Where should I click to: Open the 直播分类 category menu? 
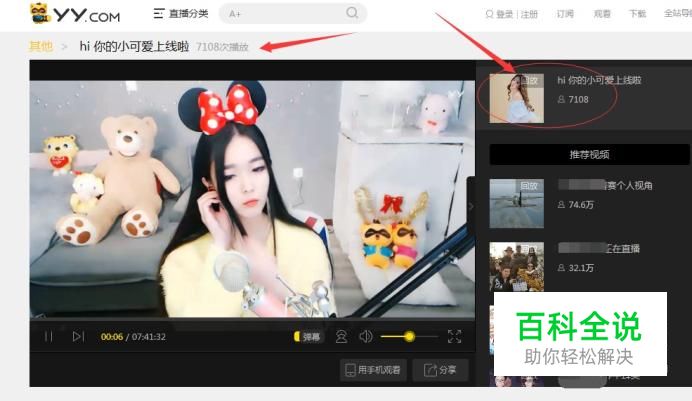(181, 14)
